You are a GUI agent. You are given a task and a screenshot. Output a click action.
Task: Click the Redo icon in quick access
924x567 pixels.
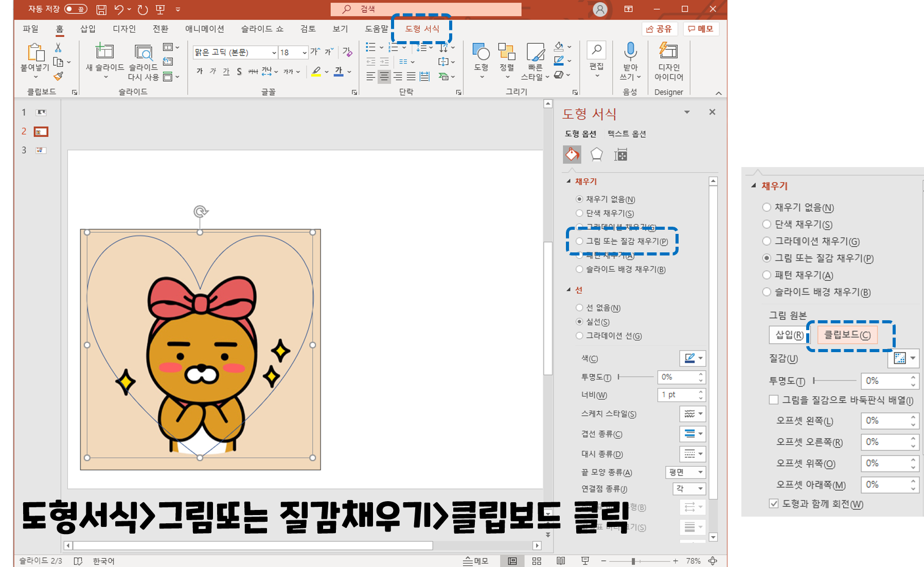click(x=143, y=9)
